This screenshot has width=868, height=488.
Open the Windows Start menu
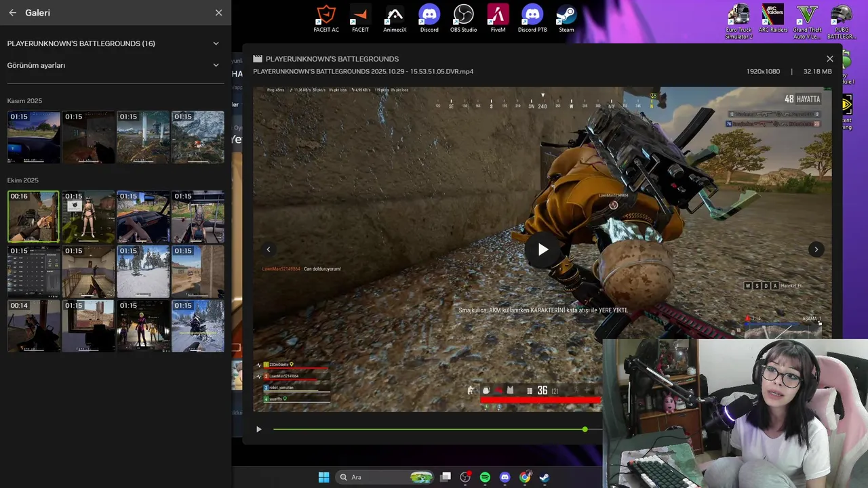[323, 477]
